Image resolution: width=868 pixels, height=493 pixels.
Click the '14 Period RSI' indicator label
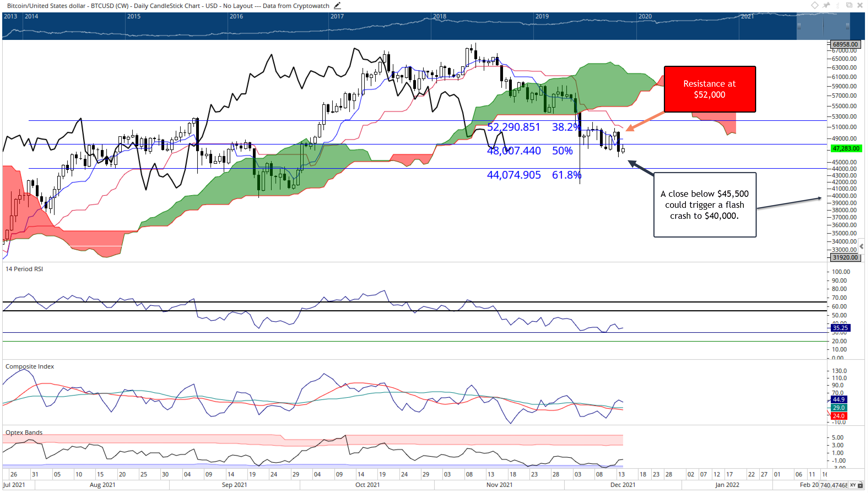[24, 269]
